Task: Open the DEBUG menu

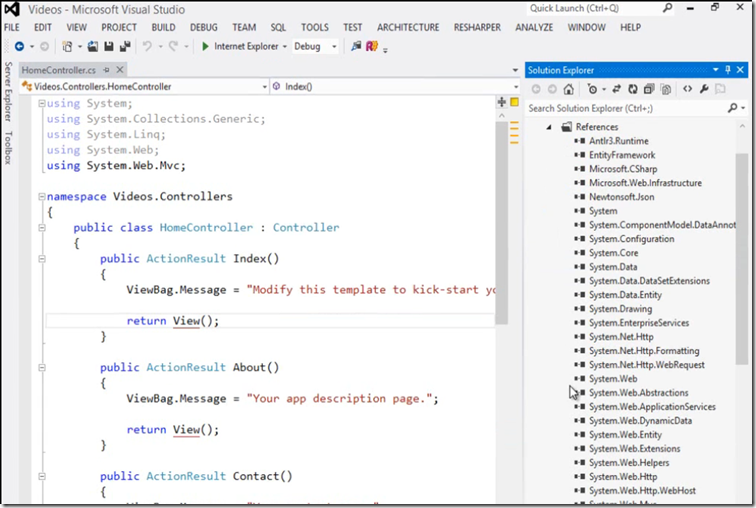Action: (x=203, y=27)
